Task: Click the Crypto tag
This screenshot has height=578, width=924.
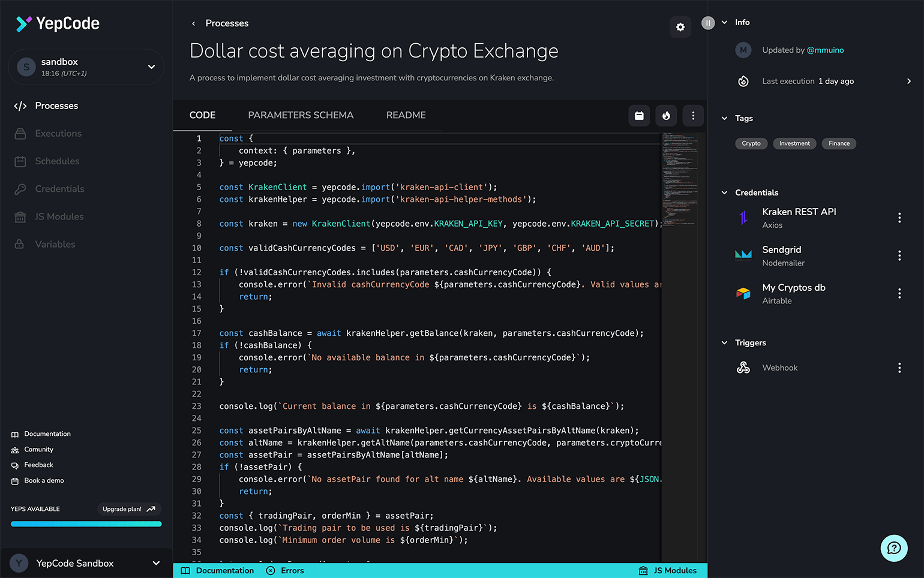Action: (751, 143)
